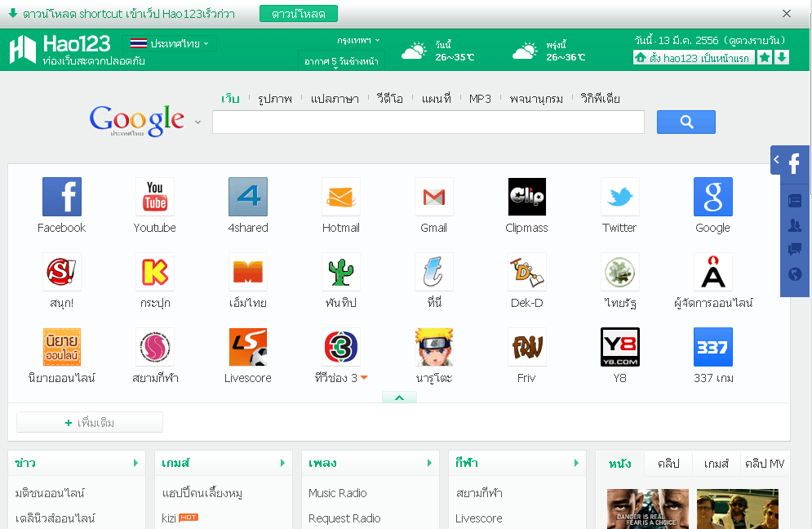Open the search engine dropdown beside the Google logo
The width and height of the screenshot is (812, 529).
click(x=197, y=121)
